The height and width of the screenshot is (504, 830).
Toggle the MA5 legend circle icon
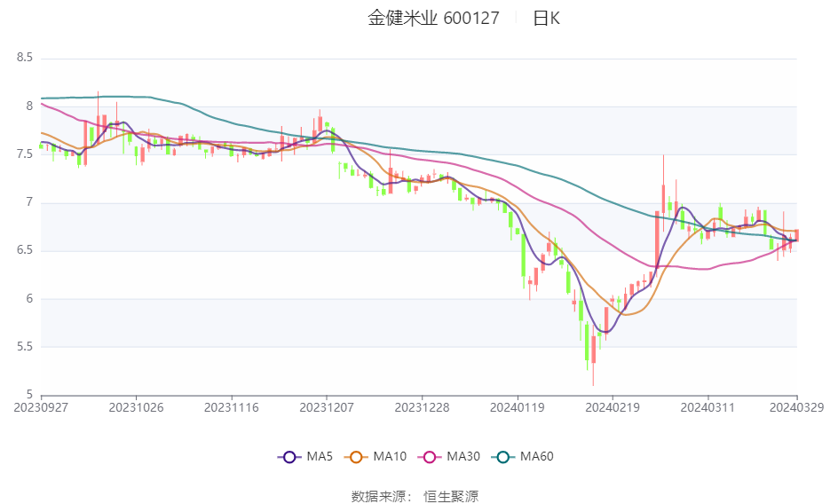(289, 457)
